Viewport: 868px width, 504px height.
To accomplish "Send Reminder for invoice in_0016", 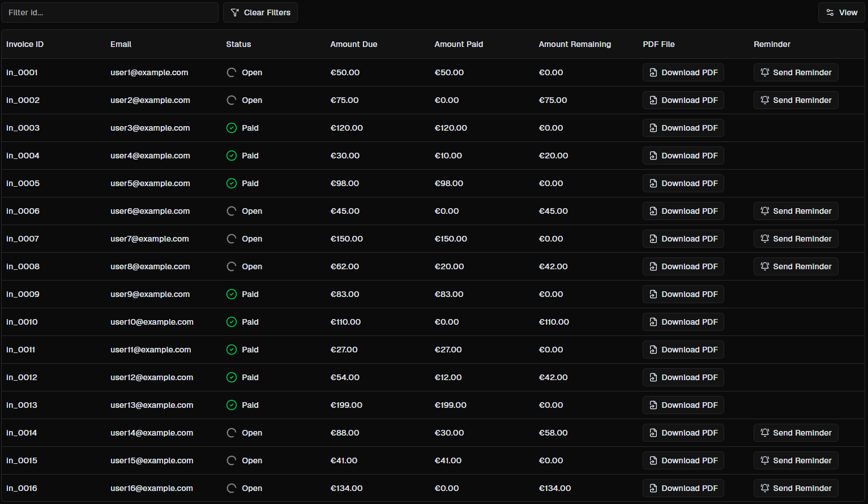I will click(796, 488).
